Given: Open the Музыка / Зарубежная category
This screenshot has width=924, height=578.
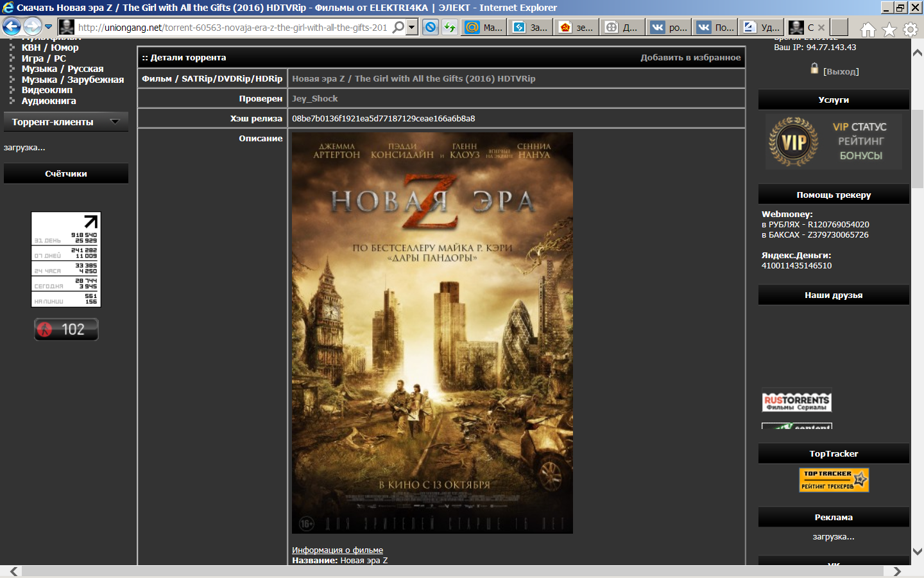Looking at the screenshot, I should click(73, 80).
